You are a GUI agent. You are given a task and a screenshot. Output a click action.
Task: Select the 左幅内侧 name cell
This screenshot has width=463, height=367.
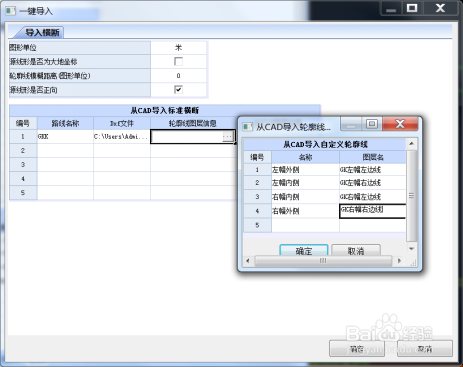point(305,183)
